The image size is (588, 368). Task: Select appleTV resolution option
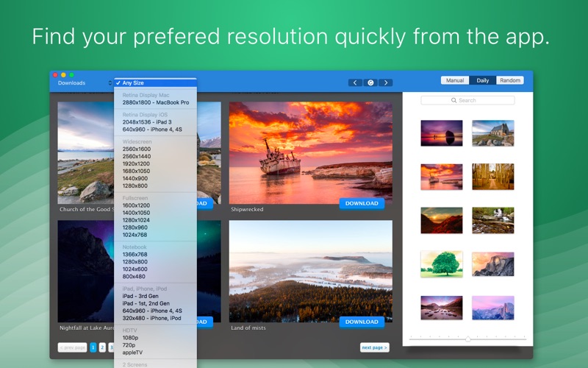(x=155, y=353)
